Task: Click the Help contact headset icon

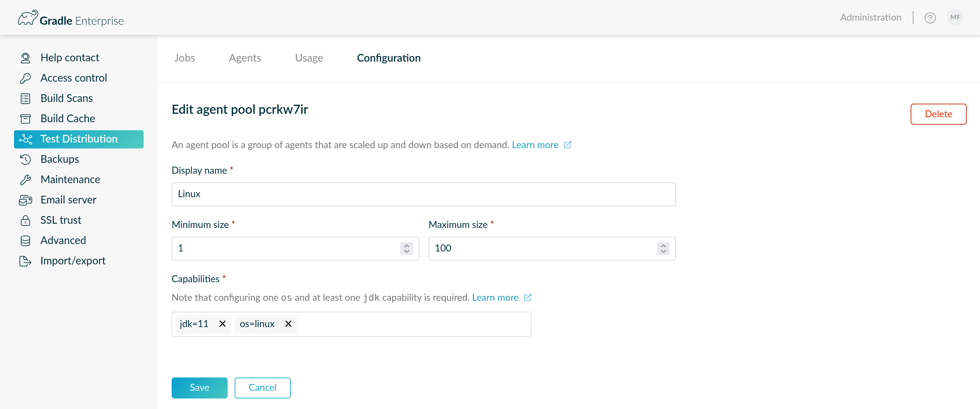Action: click(26, 58)
